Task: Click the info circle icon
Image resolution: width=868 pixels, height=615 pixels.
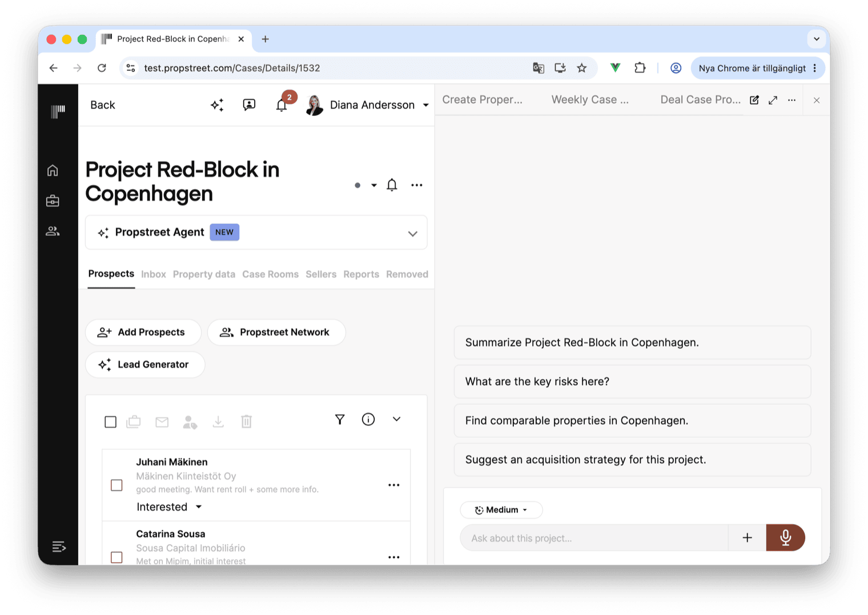Action: 368,420
